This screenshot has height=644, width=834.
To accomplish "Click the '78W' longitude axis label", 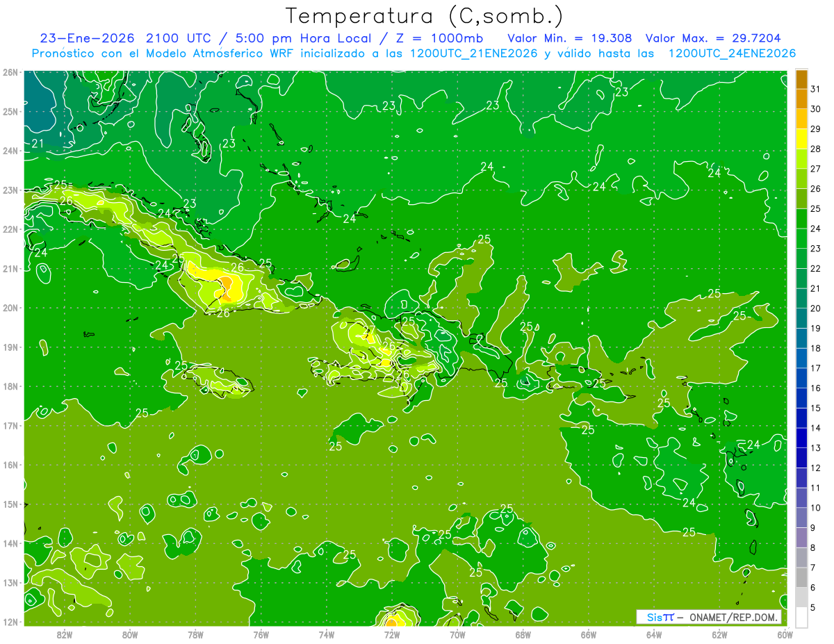I will [x=195, y=634].
